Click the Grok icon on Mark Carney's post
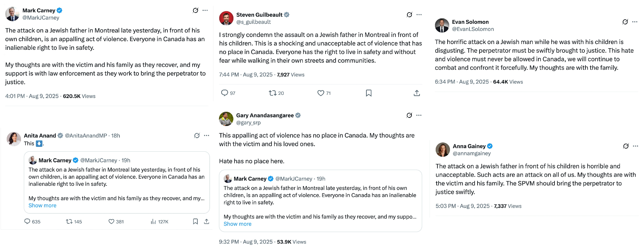 195,10
